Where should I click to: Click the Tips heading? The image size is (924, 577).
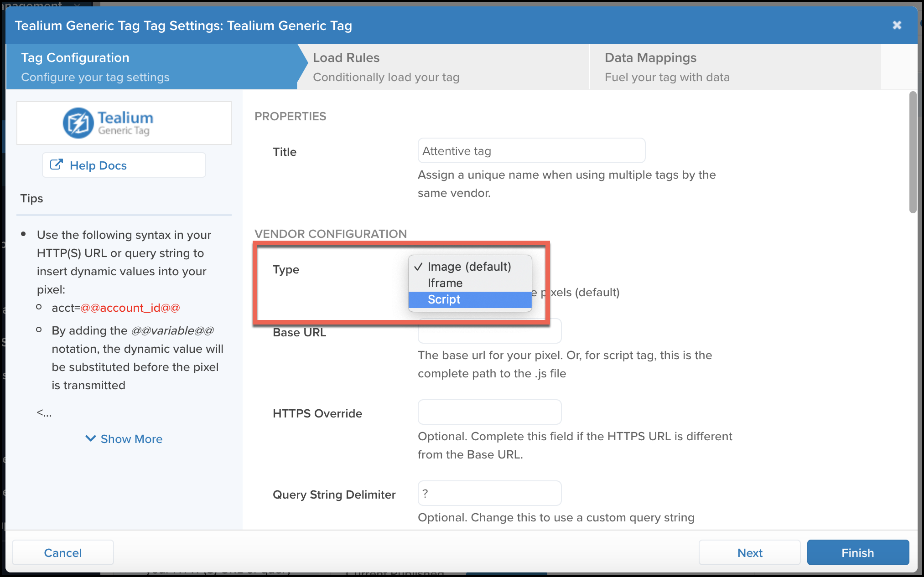[x=31, y=198]
